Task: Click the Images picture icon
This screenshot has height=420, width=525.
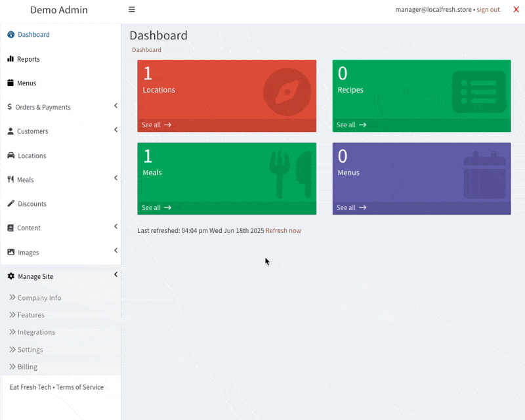Action: [x=11, y=252]
